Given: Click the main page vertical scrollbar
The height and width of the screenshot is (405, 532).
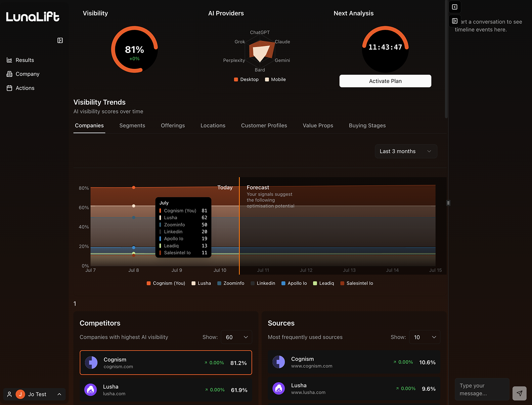Looking at the screenshot, I should point(446,59).
